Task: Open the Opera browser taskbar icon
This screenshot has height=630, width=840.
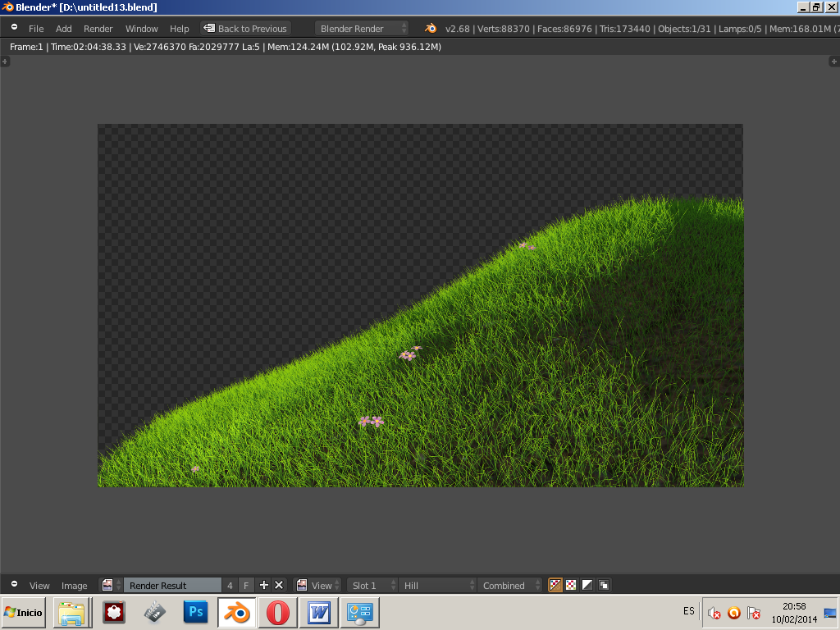Action: (277, 613)
